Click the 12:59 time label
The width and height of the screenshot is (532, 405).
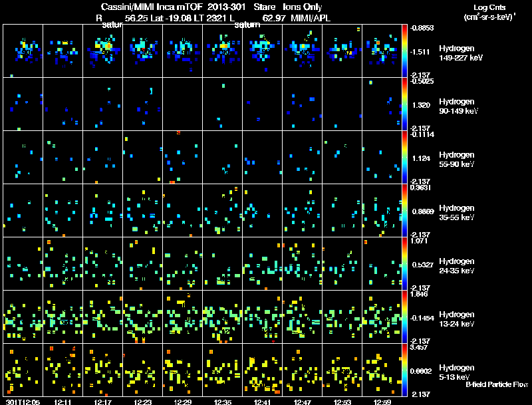382,402
